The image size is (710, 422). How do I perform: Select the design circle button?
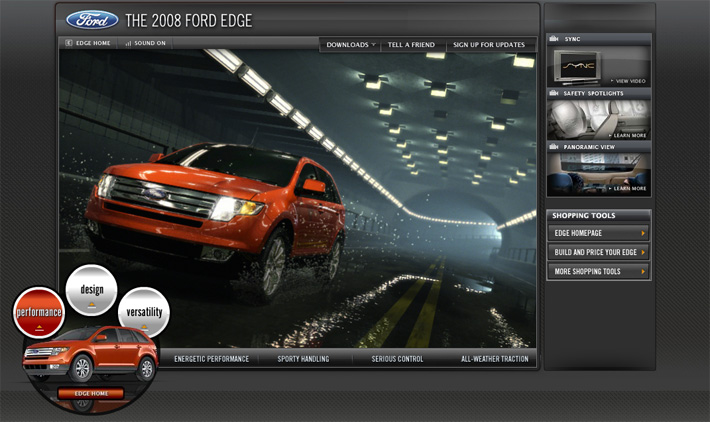92,289
